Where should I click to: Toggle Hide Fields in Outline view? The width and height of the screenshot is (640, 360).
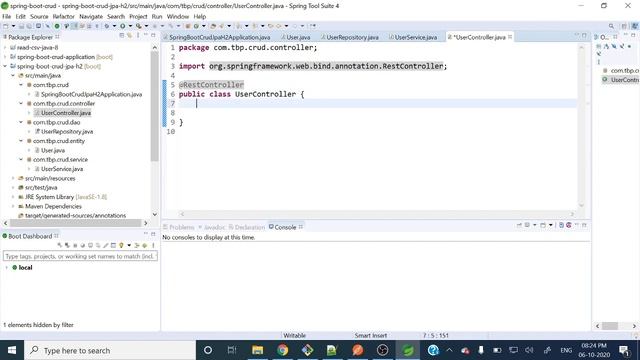(x=614, y=47)
